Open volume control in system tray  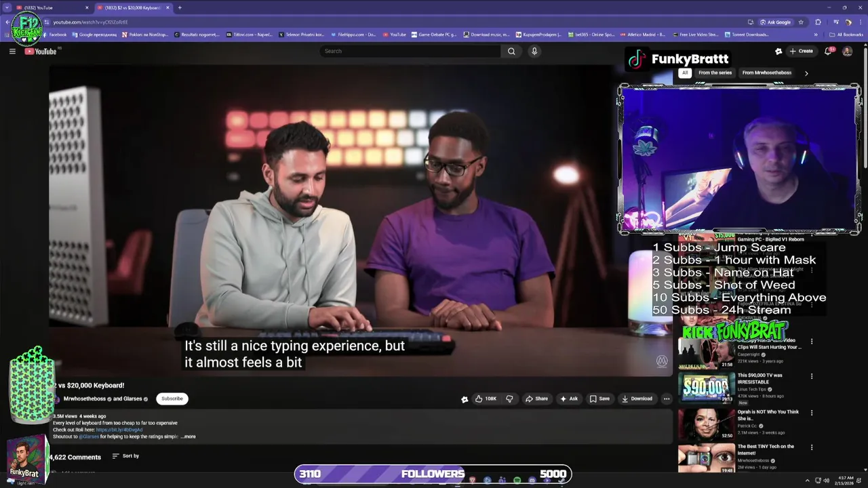point(826,481)
